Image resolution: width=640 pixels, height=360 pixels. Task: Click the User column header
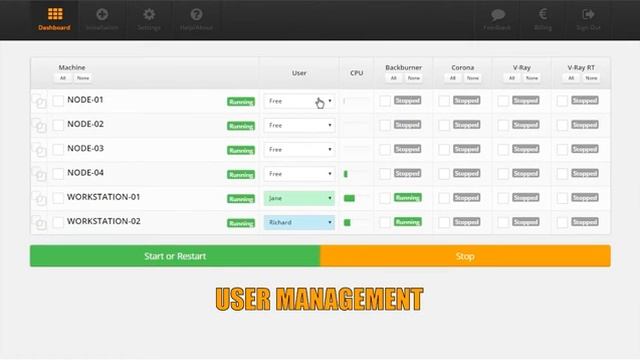[x=299, y=73]
